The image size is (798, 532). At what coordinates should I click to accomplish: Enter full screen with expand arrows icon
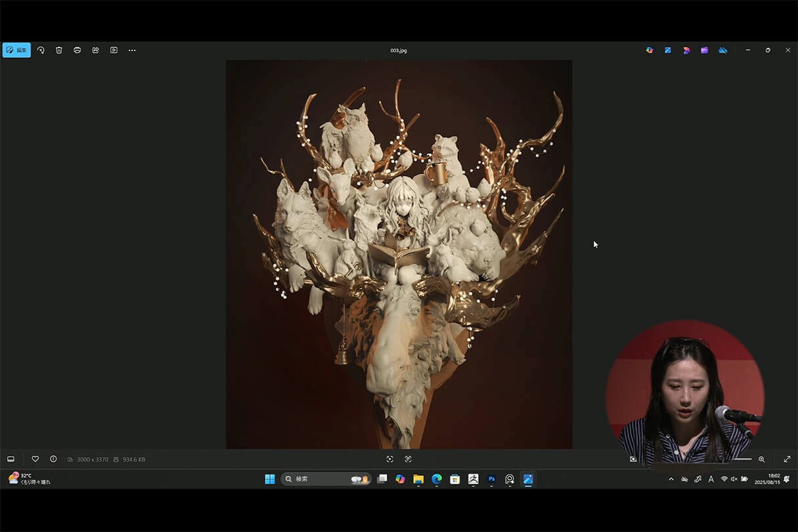(x=787, y=459)
